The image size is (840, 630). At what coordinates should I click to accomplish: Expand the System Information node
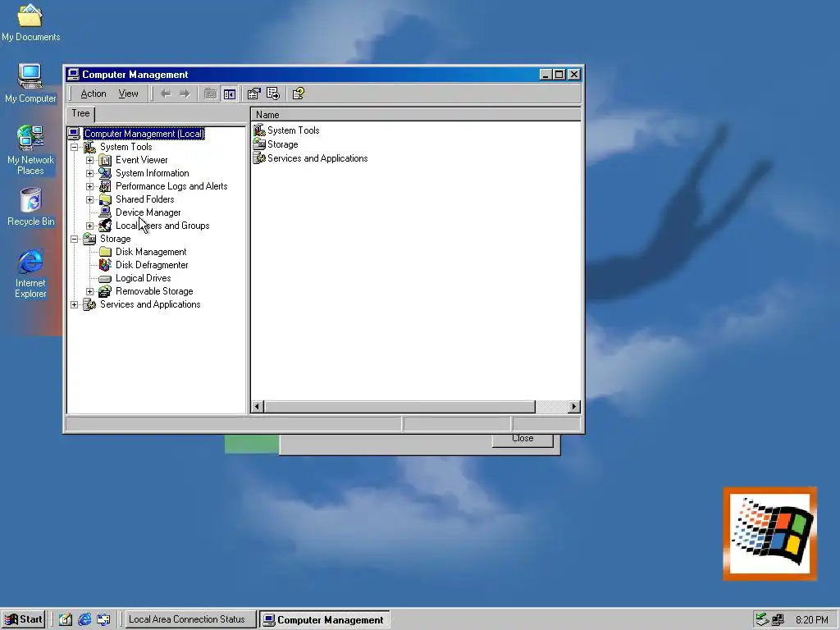(x=90, y=173)
